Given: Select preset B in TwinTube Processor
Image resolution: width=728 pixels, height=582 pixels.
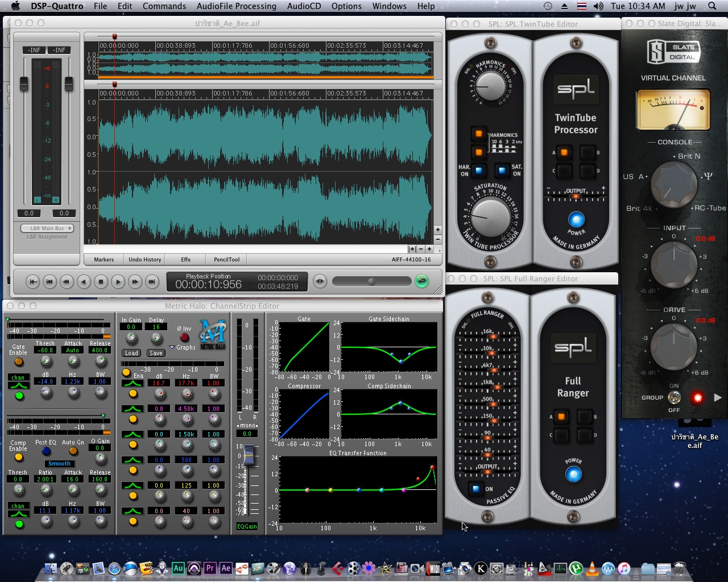Looking at the screenshot, I should tap(587, 152).
